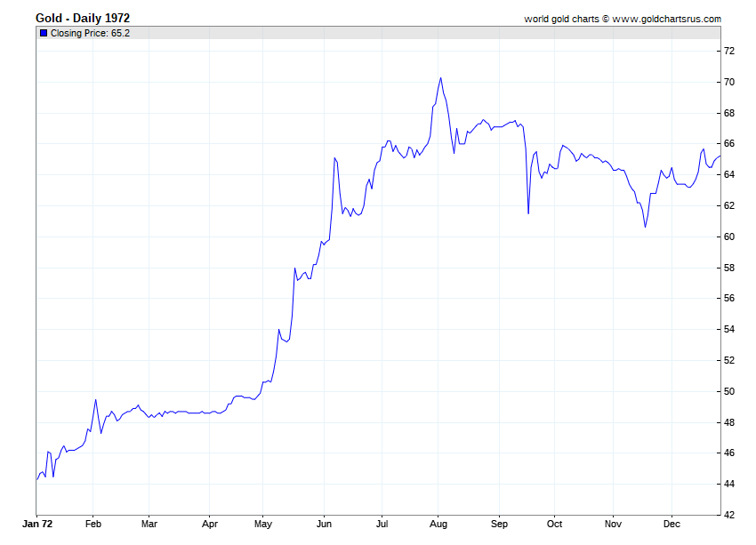756x545 pixels.
Task: Select the Jun label on the time axis
Action: click(324, 525)
